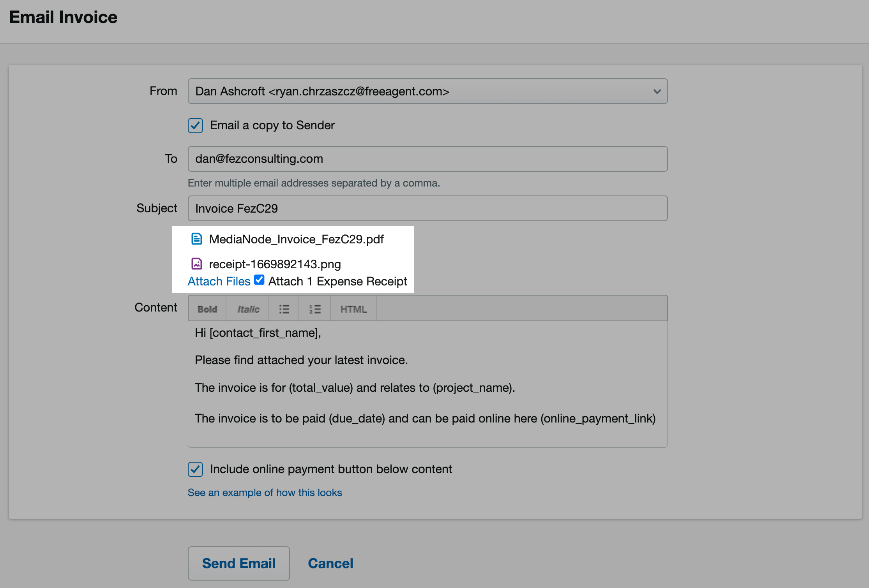Toggle Italic formatting in editor toolbar

[248, 309]
